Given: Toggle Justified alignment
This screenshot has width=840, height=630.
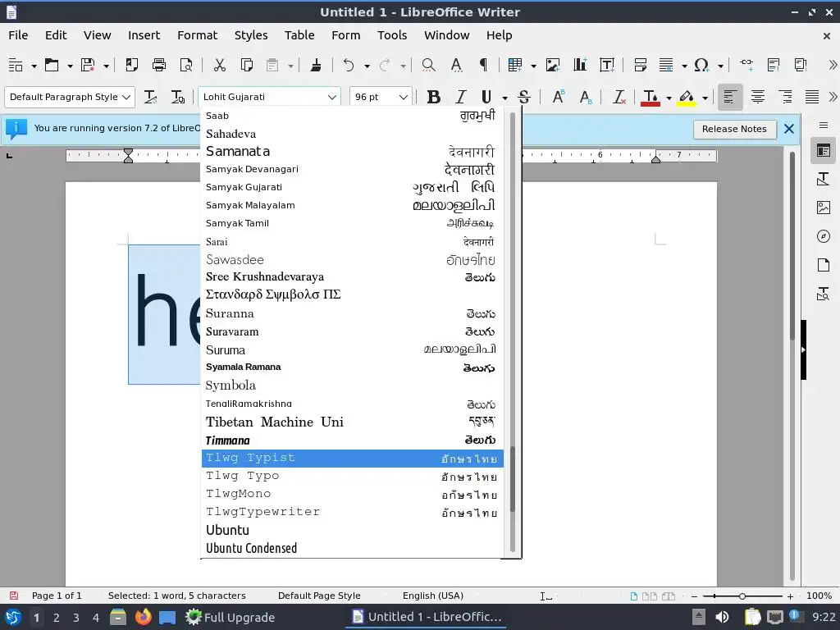Looking at the screenshot, I should pos(812,97).
